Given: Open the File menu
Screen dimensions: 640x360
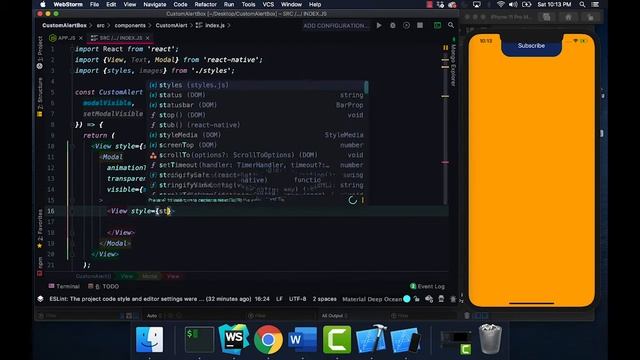Looking at the screenshot, I should 94,4.
